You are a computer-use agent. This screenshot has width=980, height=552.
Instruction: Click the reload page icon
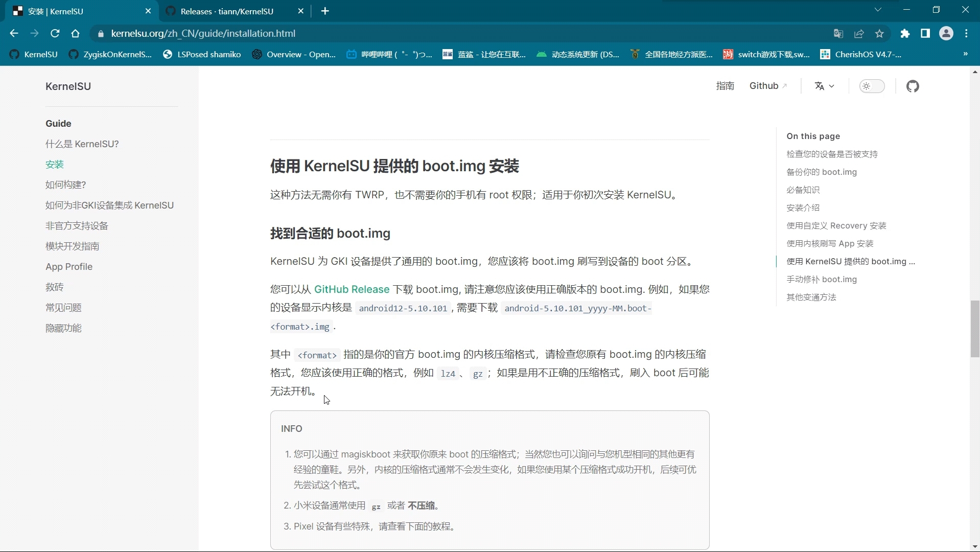point(55,33)
